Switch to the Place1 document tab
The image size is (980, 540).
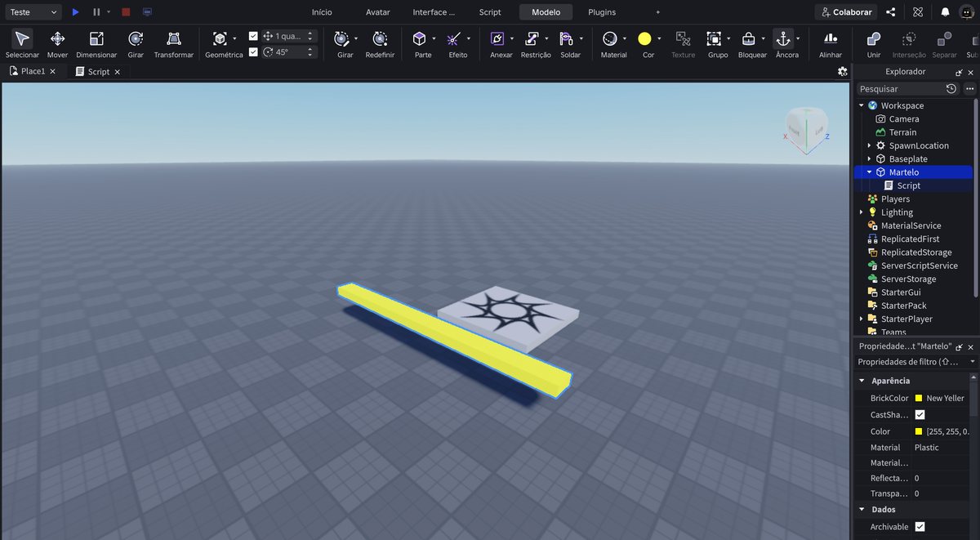33,72
